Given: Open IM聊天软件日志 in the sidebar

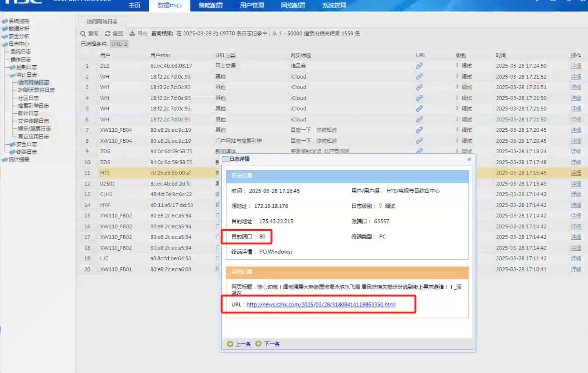Looking at the screenshot, I should coord(36,90).
